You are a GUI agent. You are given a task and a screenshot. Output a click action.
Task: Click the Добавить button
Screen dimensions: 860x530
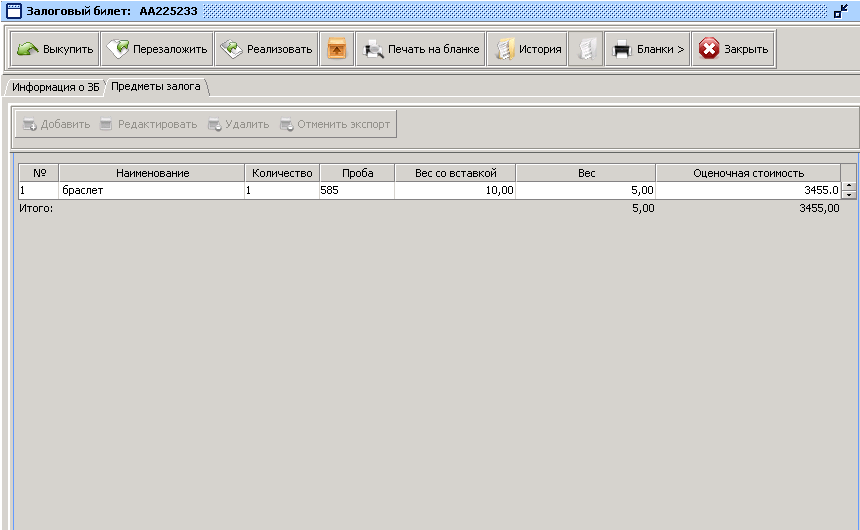(56, 125)
